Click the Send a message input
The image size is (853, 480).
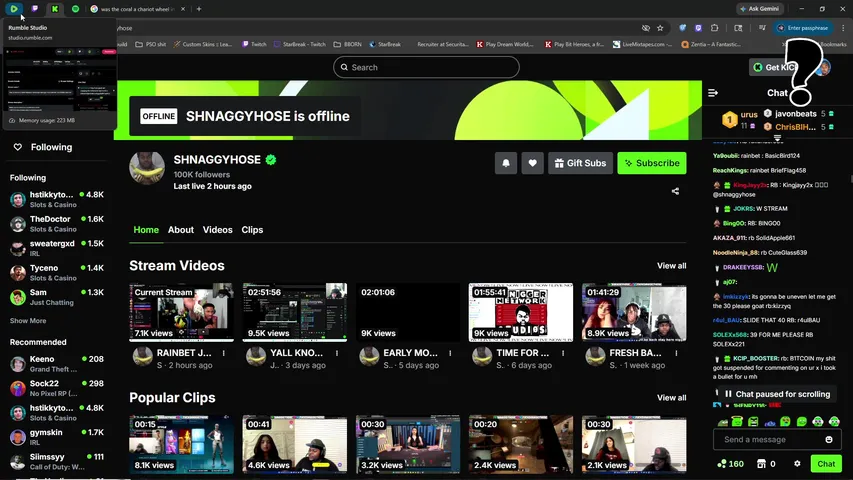777,439
